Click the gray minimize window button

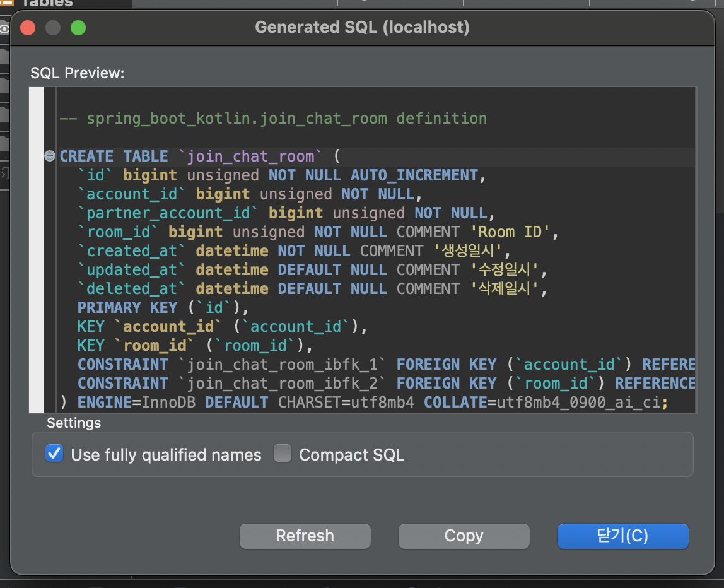tap(53, 28)
